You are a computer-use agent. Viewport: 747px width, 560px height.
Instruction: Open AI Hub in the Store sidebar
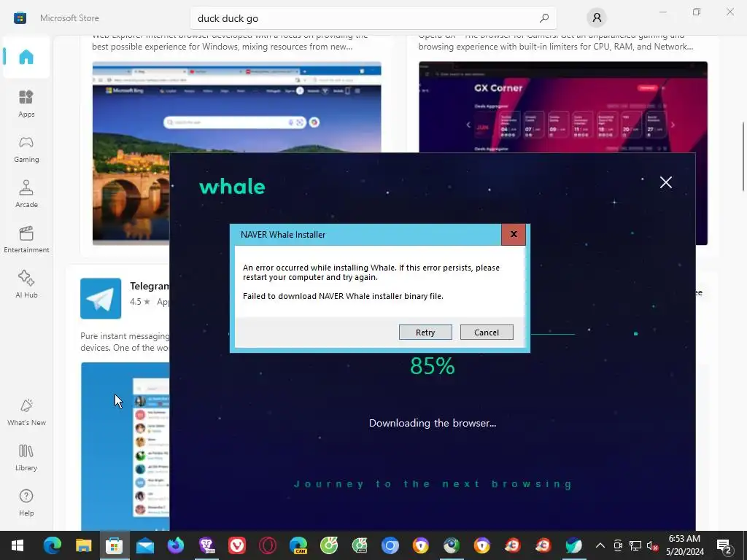(26, 284)
